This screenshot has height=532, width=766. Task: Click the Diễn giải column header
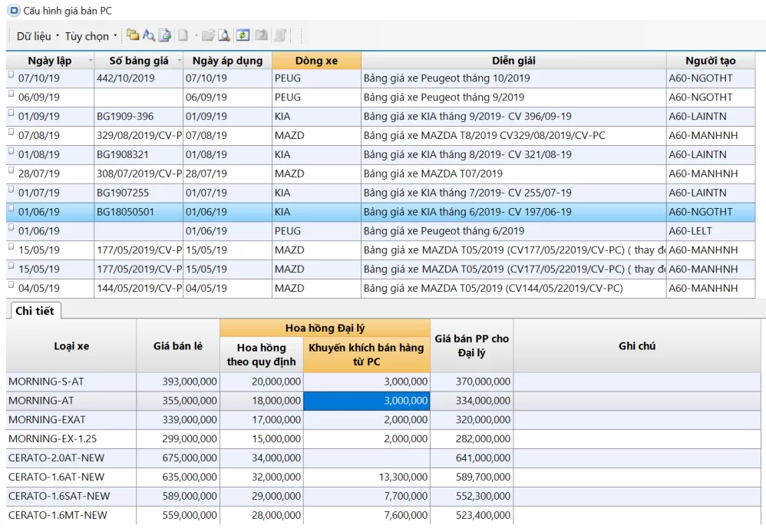point(513,61)
